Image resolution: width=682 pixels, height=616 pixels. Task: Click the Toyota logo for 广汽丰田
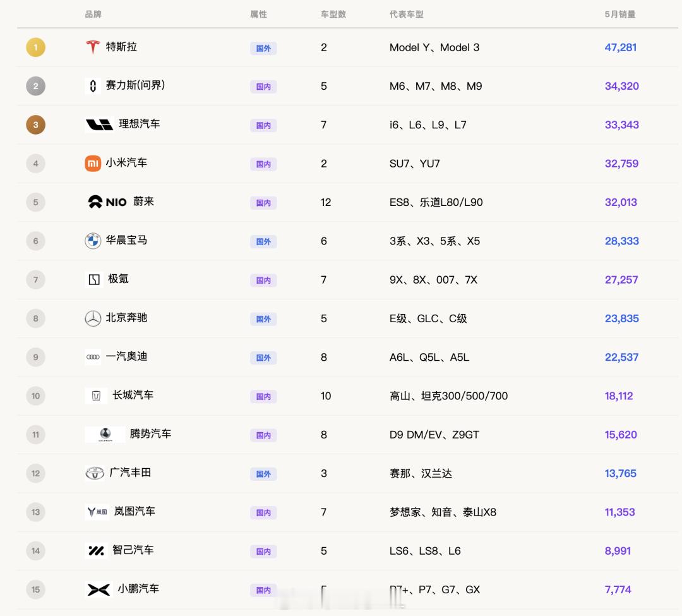click(x=94, y=473)
